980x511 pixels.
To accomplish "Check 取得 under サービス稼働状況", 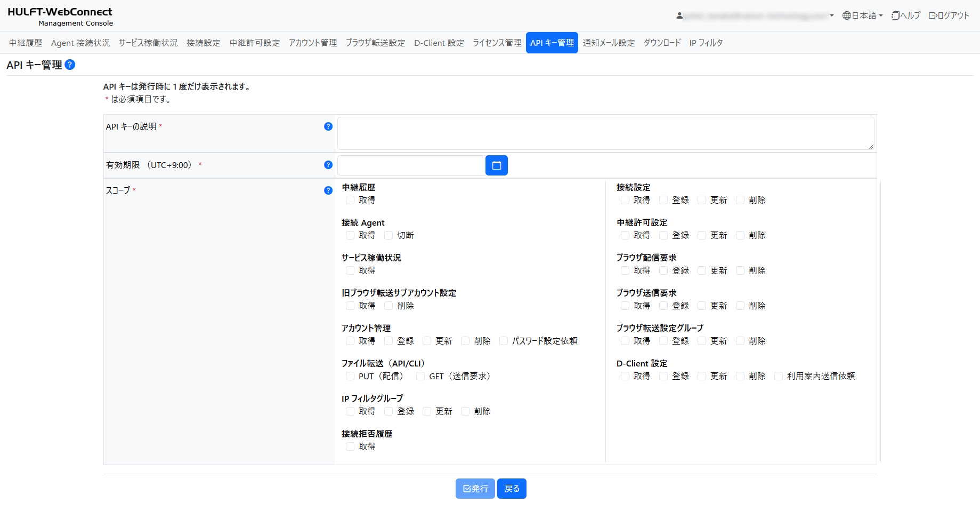I will 350,270.
